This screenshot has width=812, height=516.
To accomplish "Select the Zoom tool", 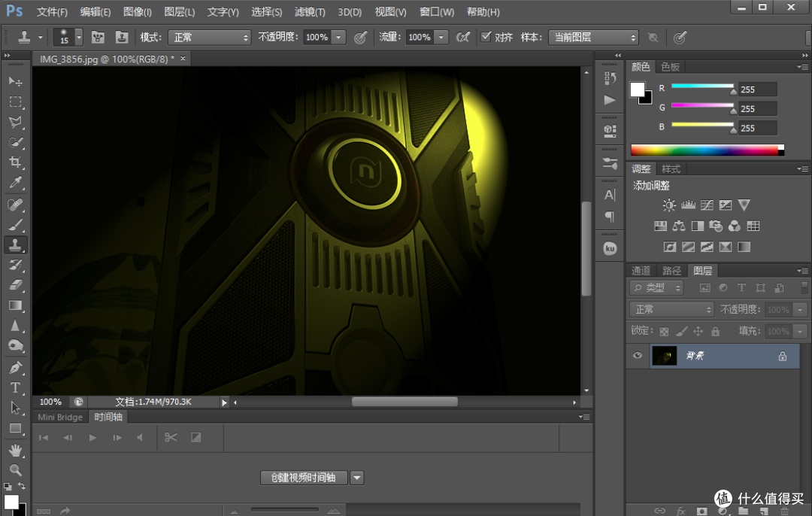I will 16,470.
